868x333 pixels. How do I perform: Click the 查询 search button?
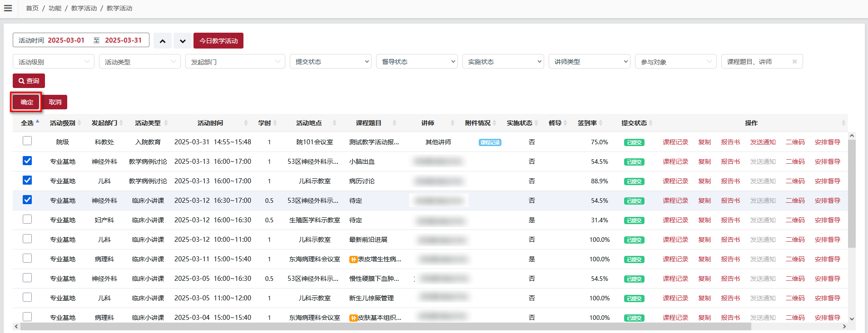tap(29, 81)
